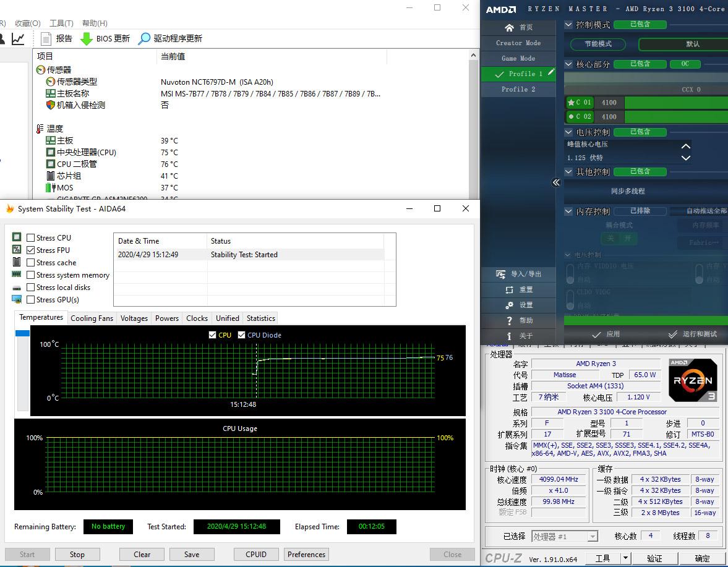Collapse the 其他控制 section chevron
The height and width of the screenshot is (567, 728).
568,172
